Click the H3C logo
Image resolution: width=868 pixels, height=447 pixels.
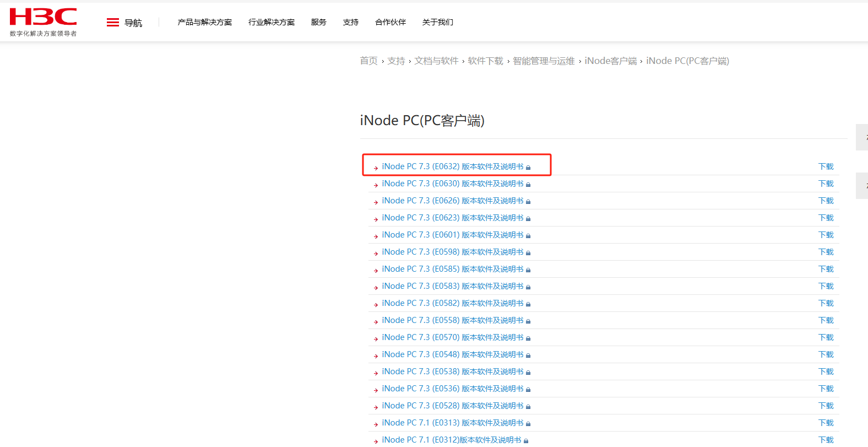click(44, 22)
